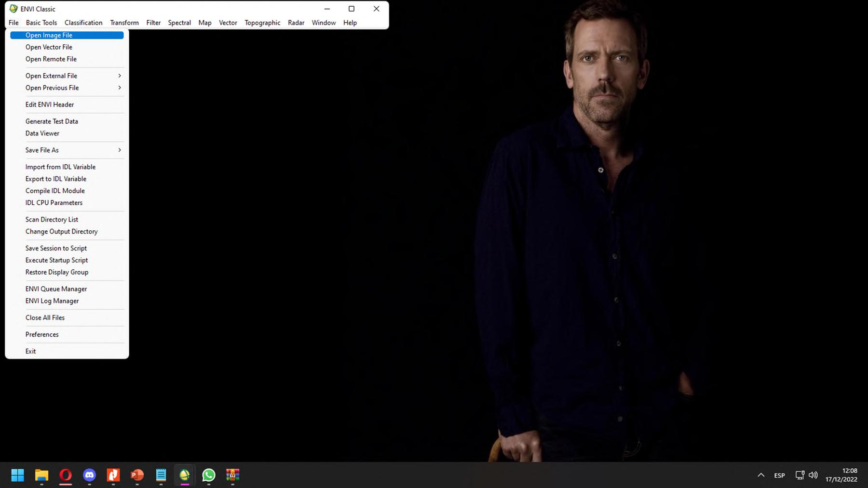This screenshot has width=868, height=488.
Task: Expand the Open External File submenu
Action: click(x=67, y=76)
